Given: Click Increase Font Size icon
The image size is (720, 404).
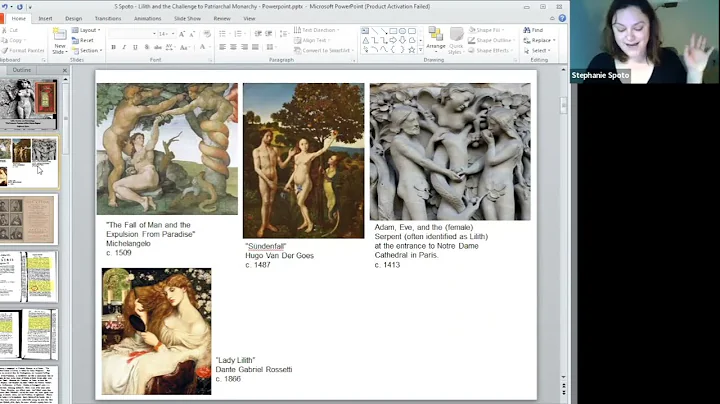Looking at the screenshot, I should tap(182, 34).
